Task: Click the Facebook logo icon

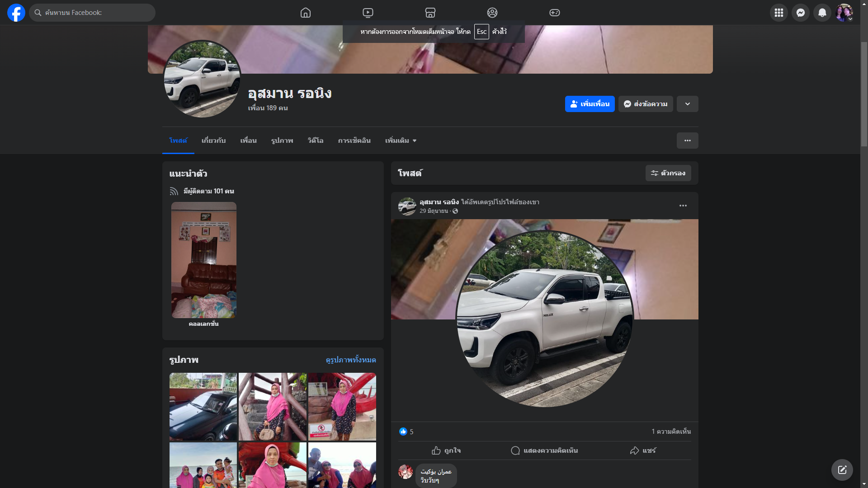Action: pyautogui.click(x=16, y=13)
